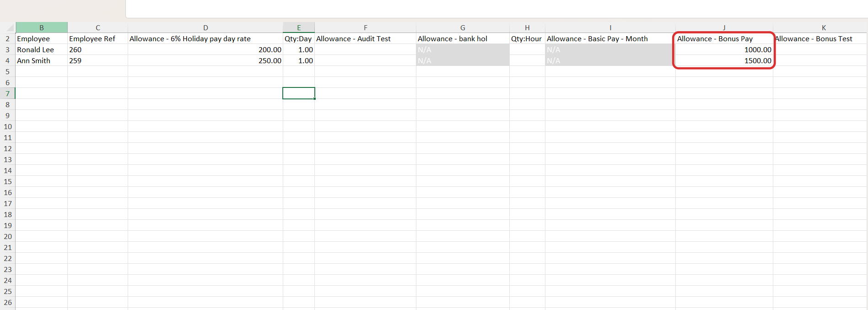Select Ann Smith's Qty:Day '1.00' cell
The height and width of the screenshot is (310, 868).
(299, 60)
